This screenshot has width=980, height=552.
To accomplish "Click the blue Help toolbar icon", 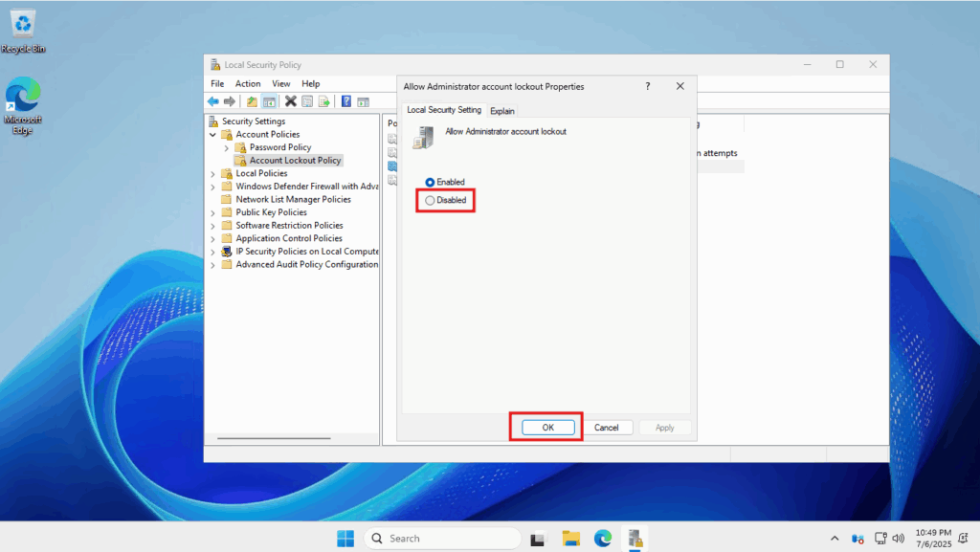I will point(345,101).
